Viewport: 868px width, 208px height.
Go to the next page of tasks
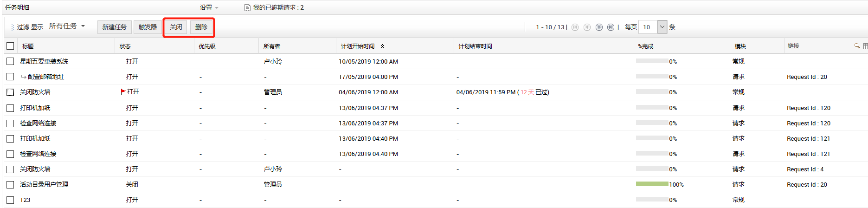coord(599,27)
